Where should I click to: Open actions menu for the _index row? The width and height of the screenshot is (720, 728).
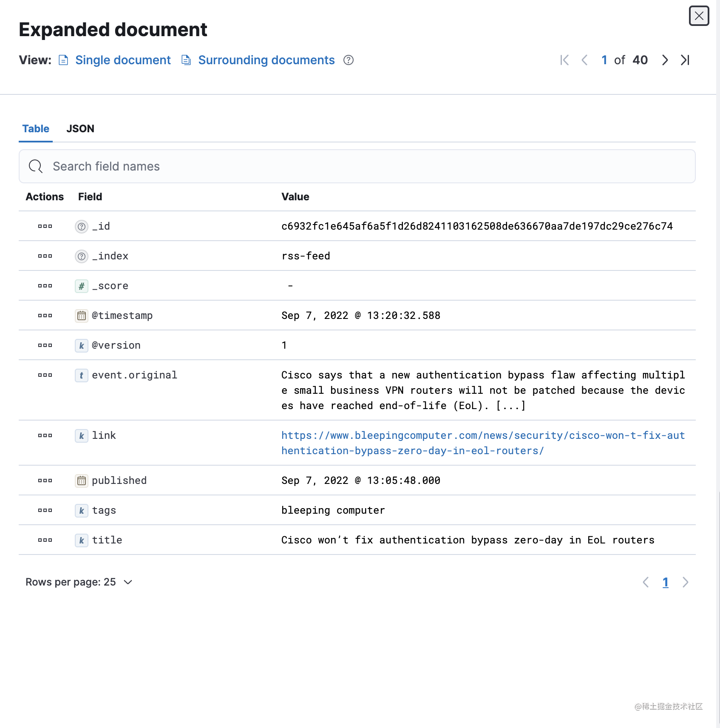[45, 256]
